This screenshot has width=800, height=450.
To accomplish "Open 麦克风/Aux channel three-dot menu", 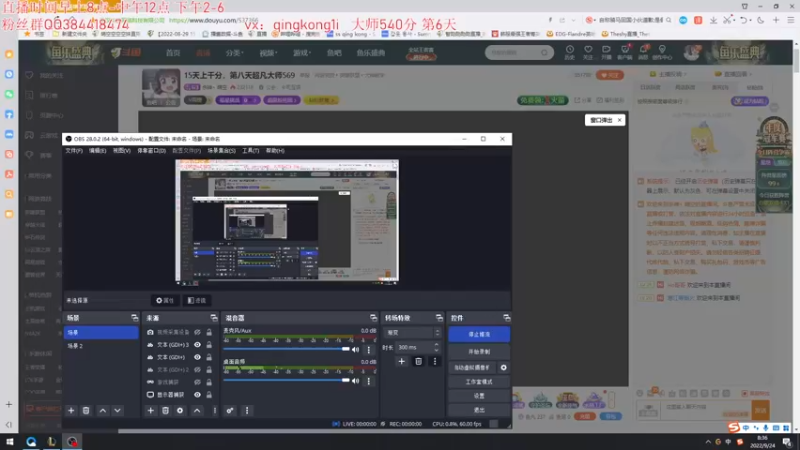I will [x=368, y=350].
